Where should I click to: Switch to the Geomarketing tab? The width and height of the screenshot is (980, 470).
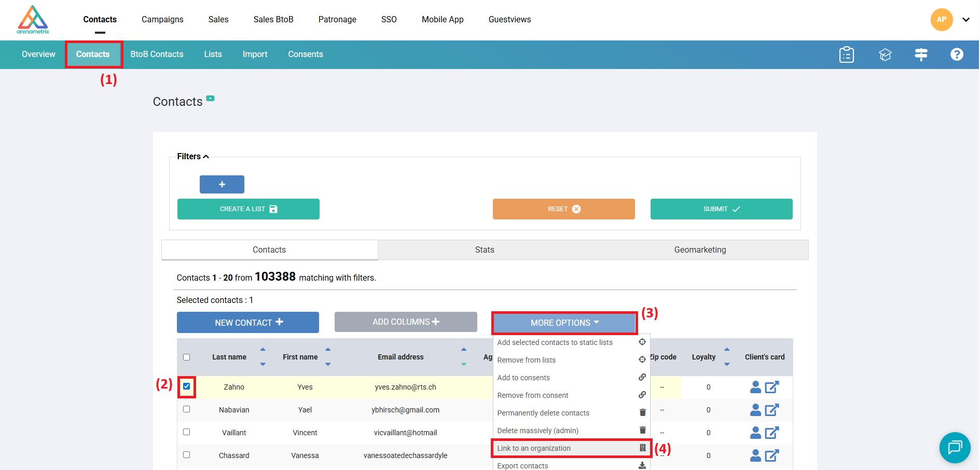pos(699,250)
